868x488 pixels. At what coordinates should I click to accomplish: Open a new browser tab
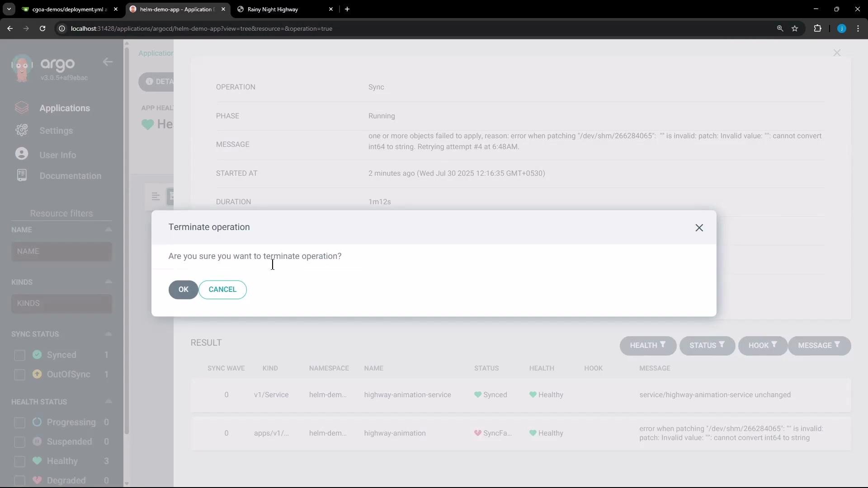[347, 9]
